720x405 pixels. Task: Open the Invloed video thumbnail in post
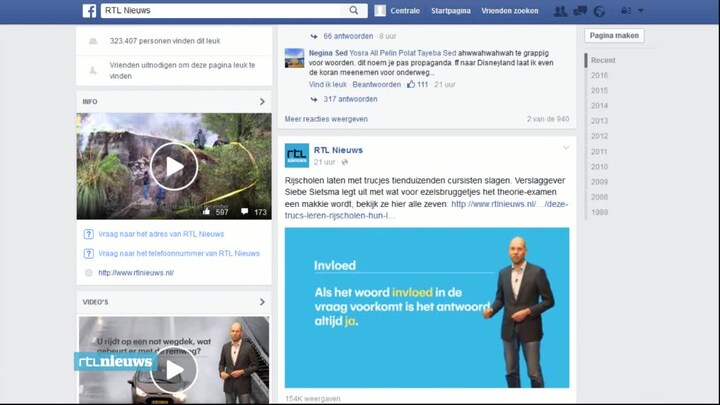point(427,308)
